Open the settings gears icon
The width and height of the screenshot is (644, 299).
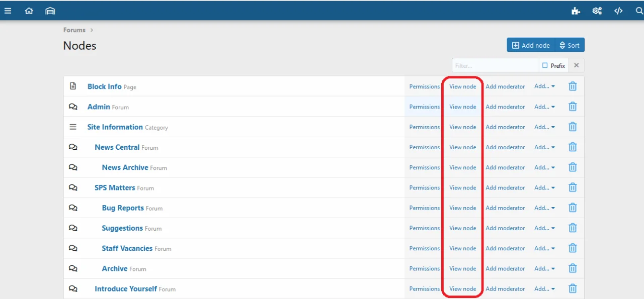coord(597,11)
